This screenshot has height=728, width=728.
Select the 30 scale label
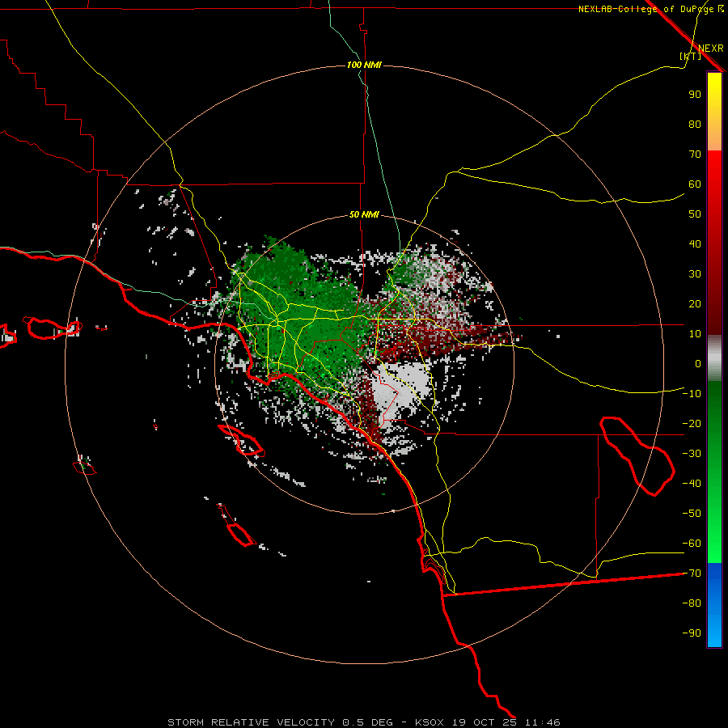click(695, 274)
